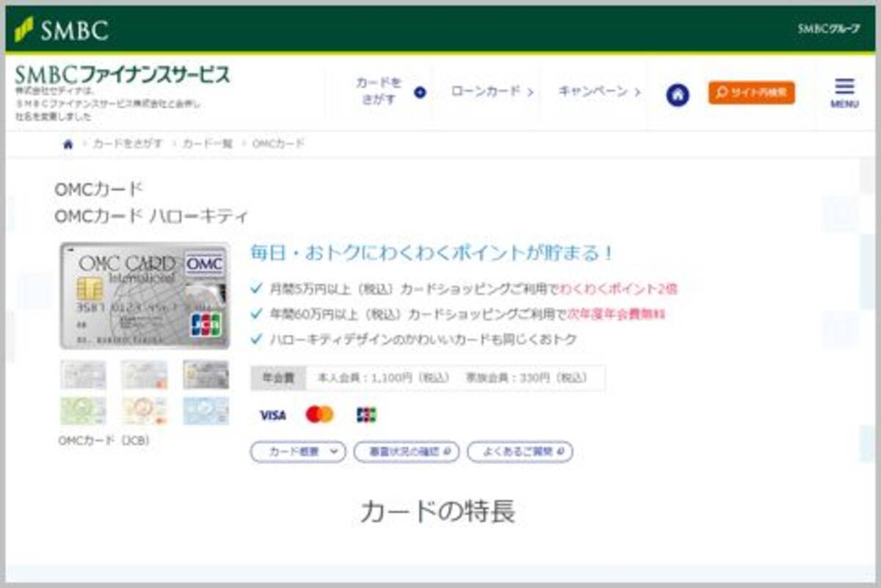Click the breadcrumb home icon
881x588 pixels.
click(x=68, y=145)
